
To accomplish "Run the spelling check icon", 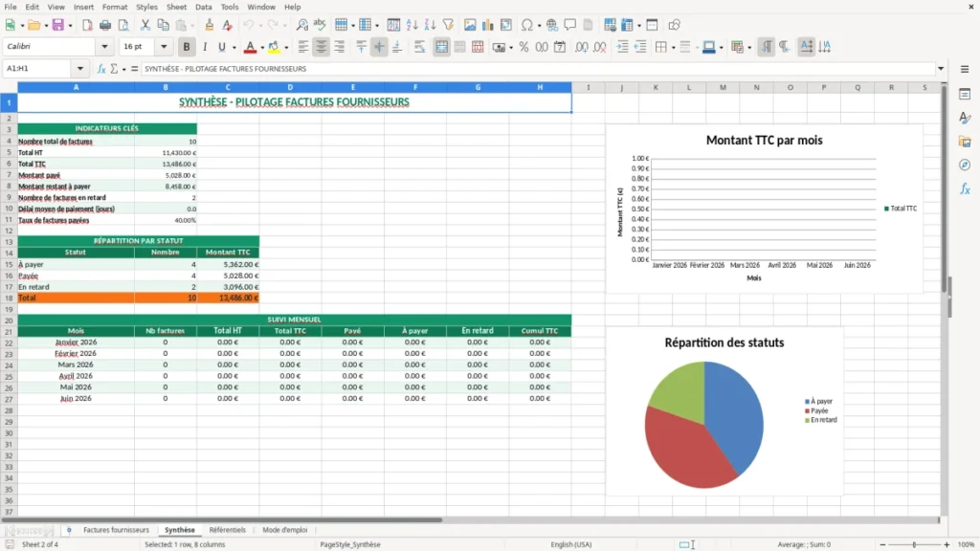I will pyautogui.click(x=320, y=25).
